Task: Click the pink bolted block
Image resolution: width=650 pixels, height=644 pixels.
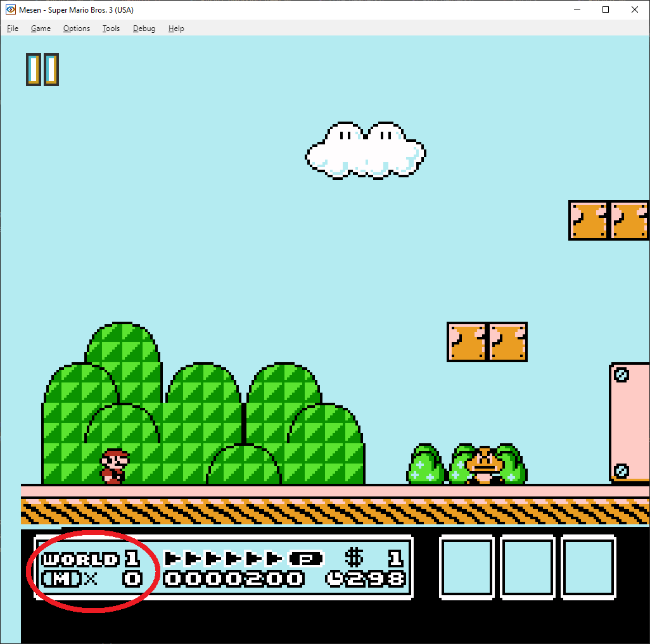Action: coord(629,422)
